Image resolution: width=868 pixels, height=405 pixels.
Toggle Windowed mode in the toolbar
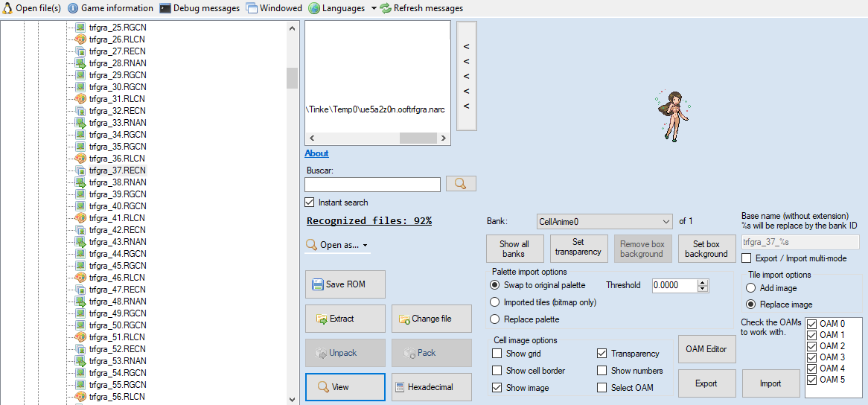coord(275,7)
